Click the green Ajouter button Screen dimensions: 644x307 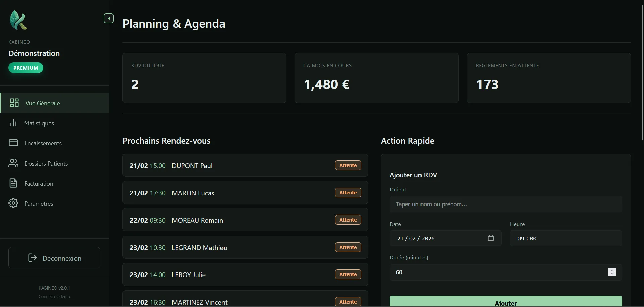[x=505, y=302]
